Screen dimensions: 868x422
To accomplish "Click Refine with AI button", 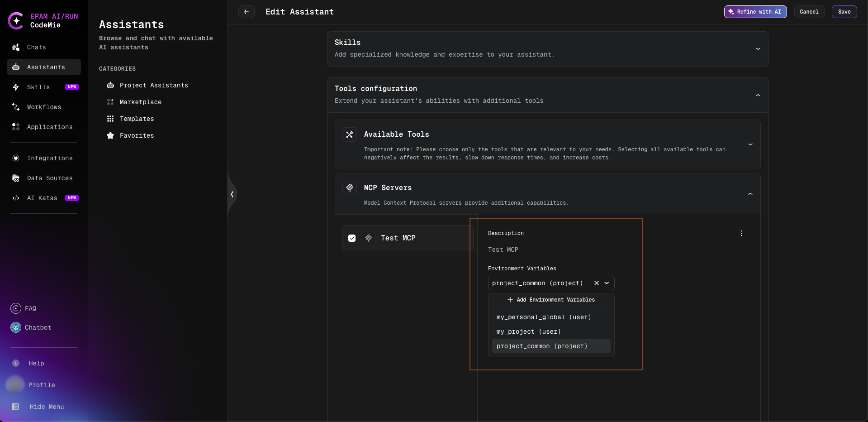I will (x=755, y=12).
